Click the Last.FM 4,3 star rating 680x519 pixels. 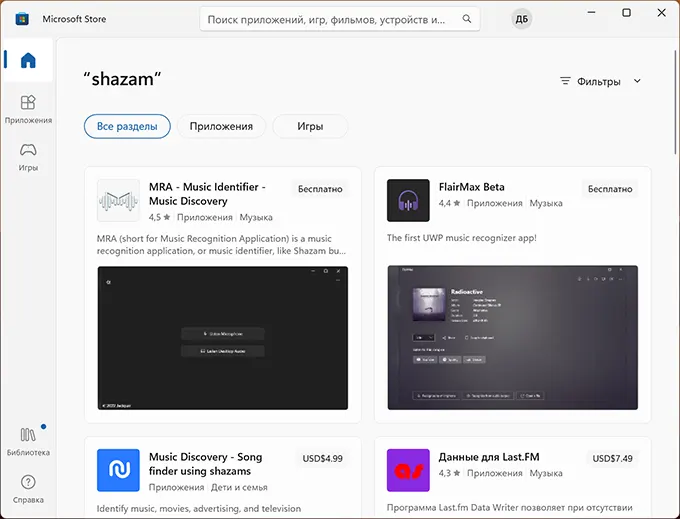449,473
